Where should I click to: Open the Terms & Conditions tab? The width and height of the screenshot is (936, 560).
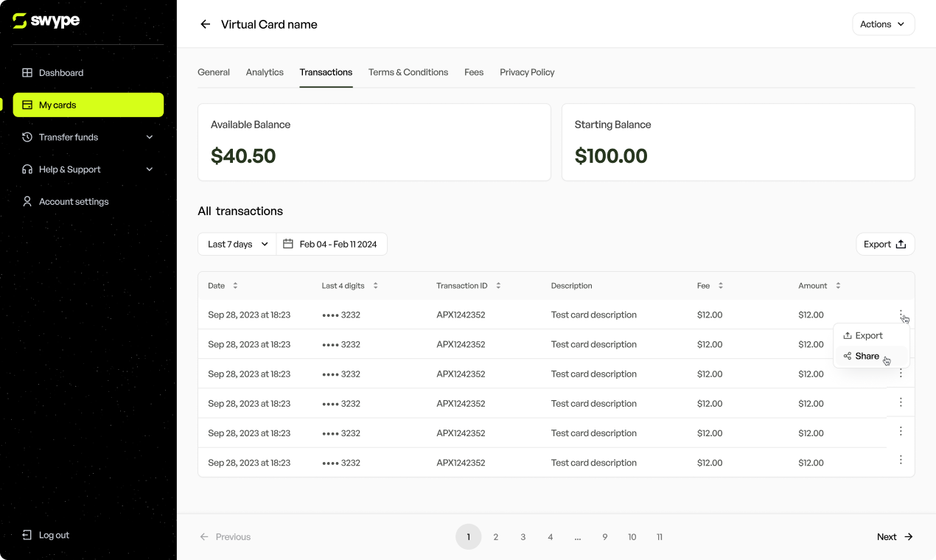coord(408,72)
